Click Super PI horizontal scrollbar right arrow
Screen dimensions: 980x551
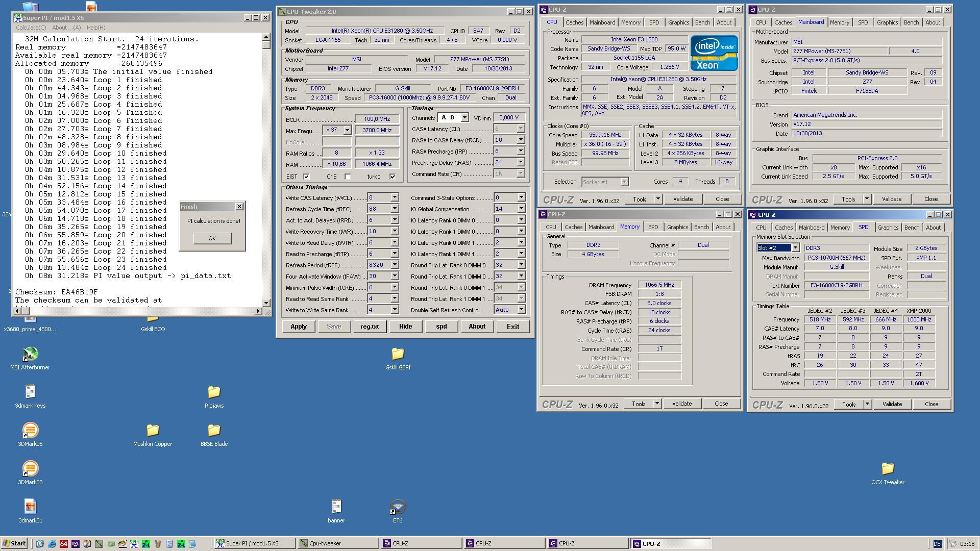(x=258, y=311)
